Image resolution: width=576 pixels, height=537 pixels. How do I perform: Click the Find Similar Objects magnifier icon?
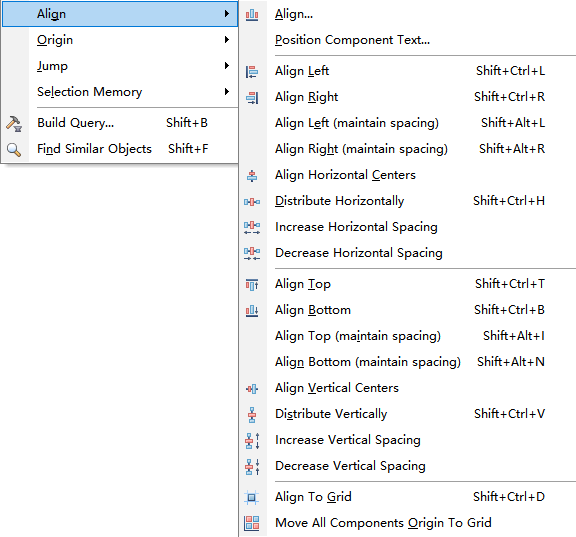tap(14, 150)
